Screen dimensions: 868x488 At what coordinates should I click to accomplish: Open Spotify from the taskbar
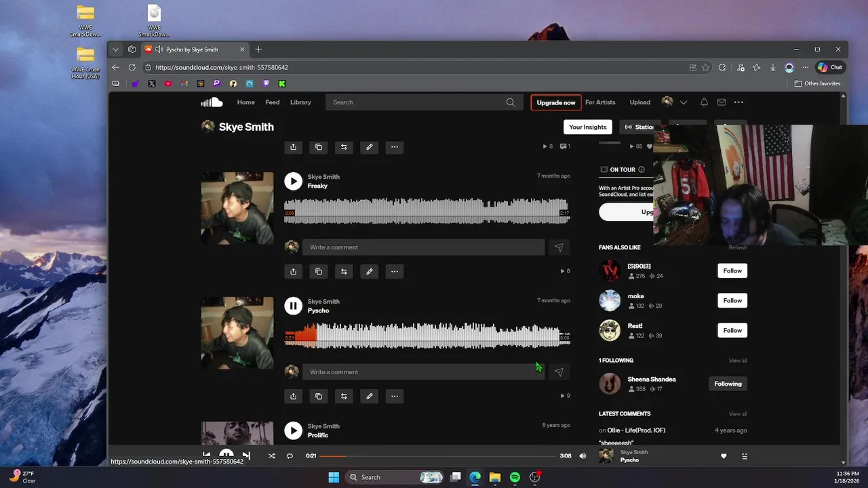click(x=515, y=477)
